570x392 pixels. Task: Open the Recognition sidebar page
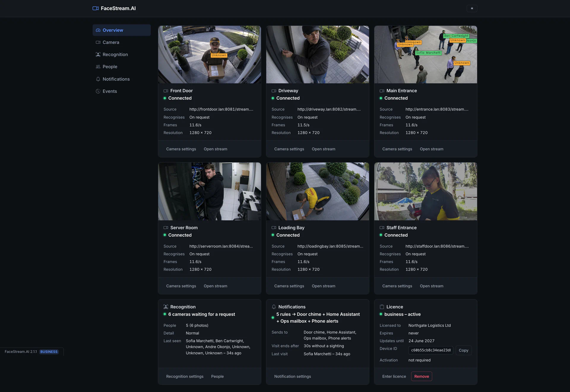[121, 55]
